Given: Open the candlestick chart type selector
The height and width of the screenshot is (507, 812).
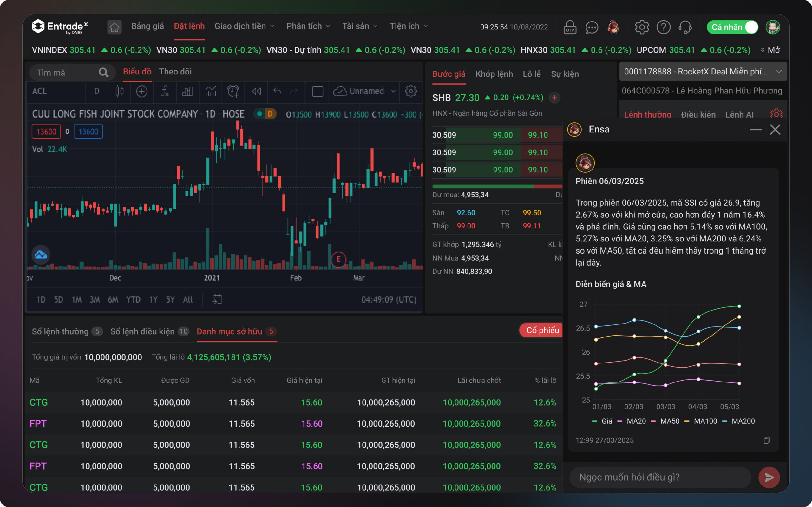Looking at the screenshot, I should tap(120, 91).
